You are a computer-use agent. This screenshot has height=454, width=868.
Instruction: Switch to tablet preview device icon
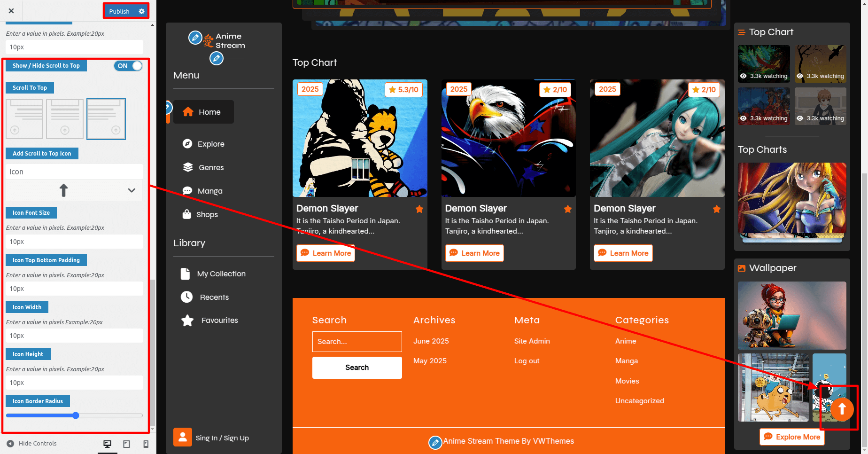(x=126, y=444)
